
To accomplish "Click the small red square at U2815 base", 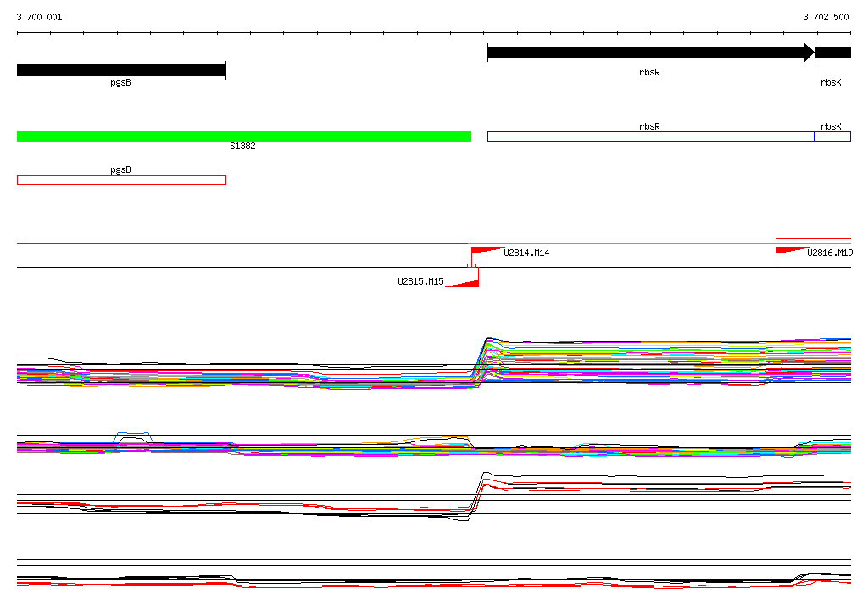I will tap(471, 266).
